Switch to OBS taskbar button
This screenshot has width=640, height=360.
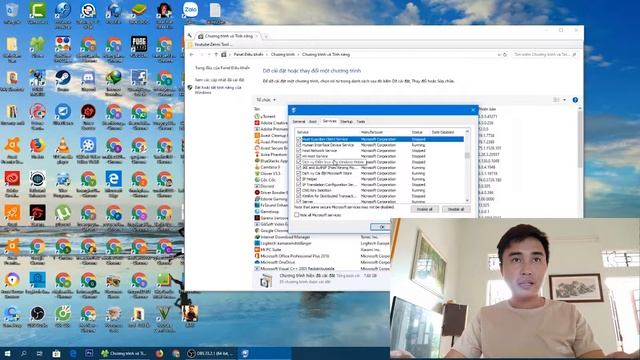[x=210, y=353]
